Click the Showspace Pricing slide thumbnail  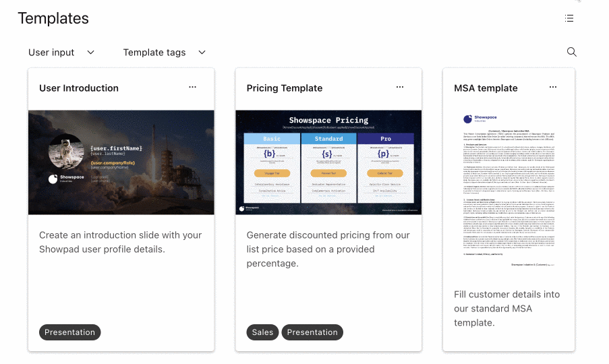(328, 162)
